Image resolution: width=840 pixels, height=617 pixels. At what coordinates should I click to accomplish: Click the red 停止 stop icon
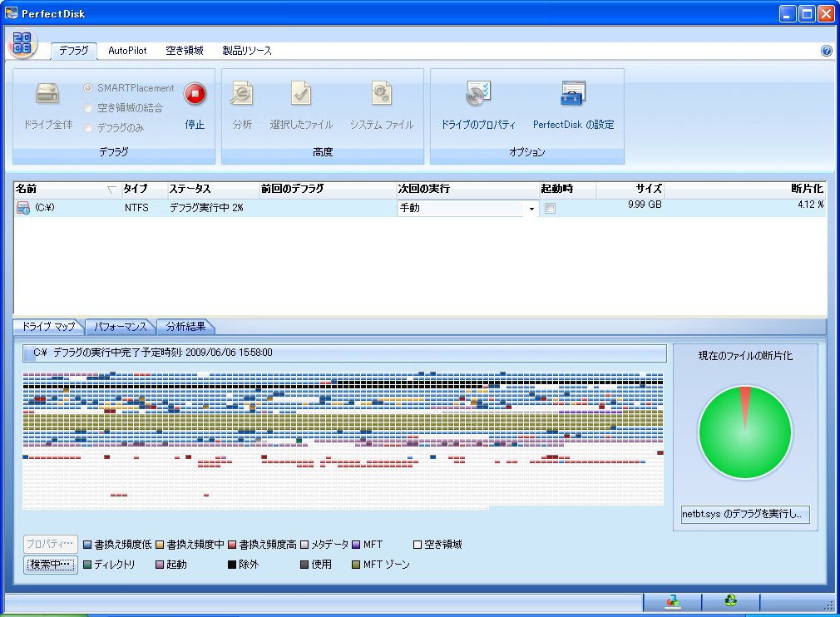(195, 94)
